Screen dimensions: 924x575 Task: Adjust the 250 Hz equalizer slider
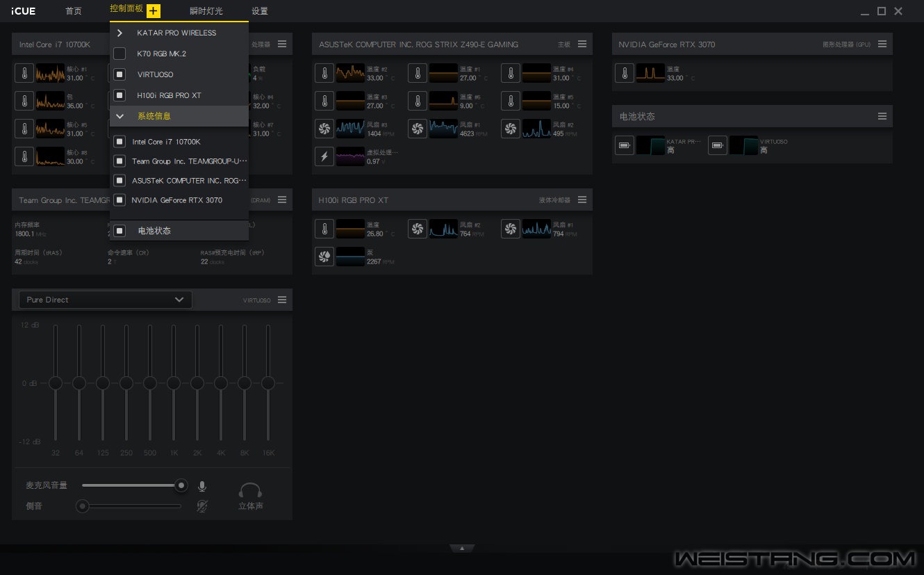126,383
